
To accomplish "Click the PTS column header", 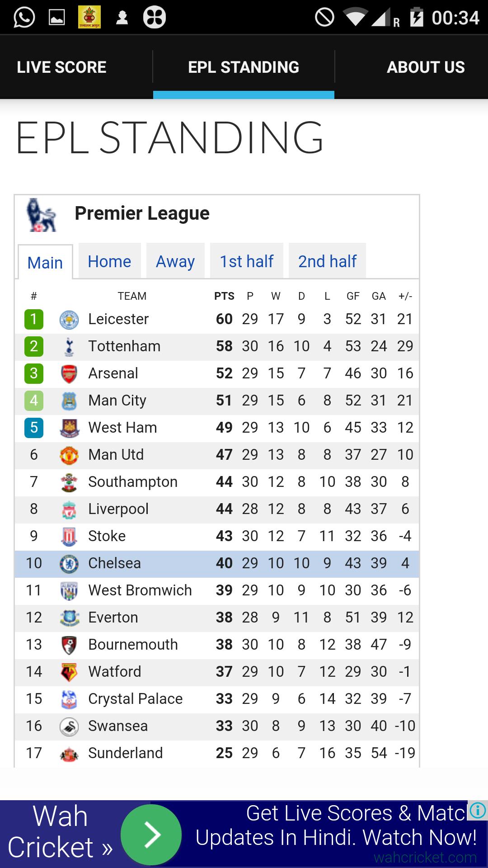I will tap(224, 296).
